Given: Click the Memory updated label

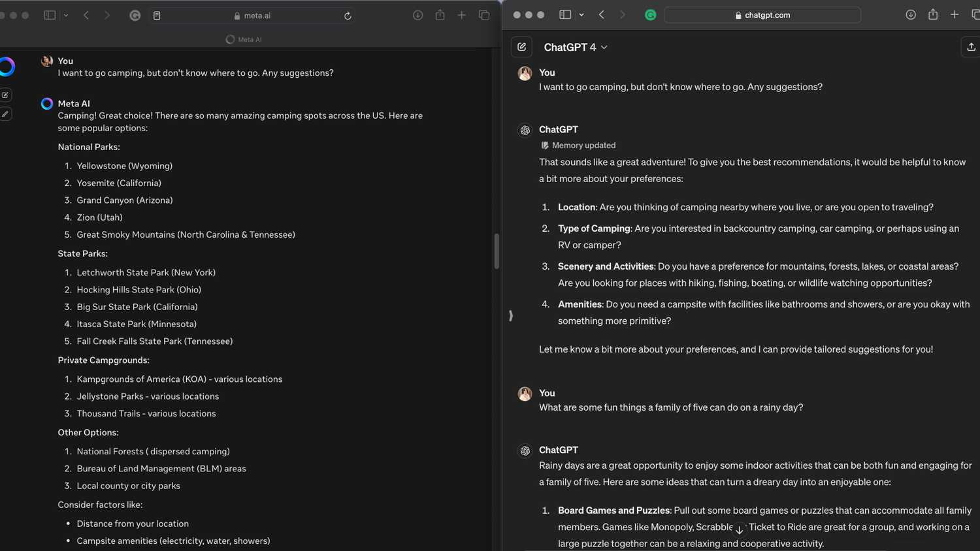Looking at the screenshot, I should tap(583, 146).
